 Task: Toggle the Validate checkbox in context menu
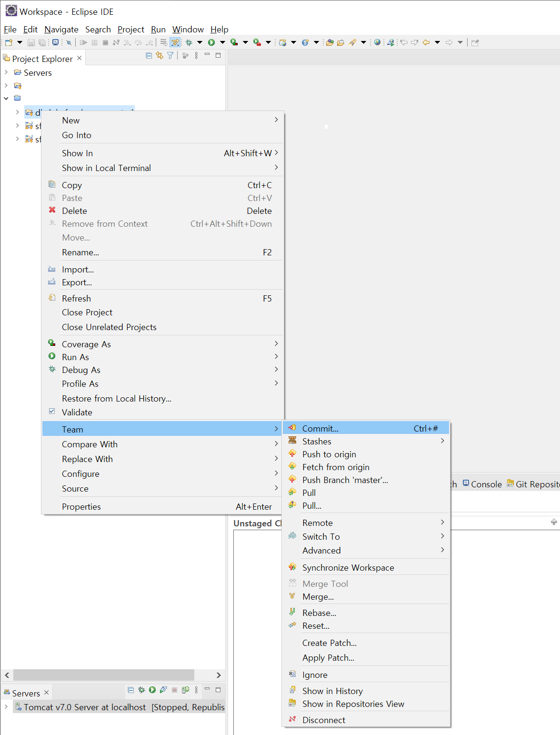pyautogui.click(x=52, y=412)
